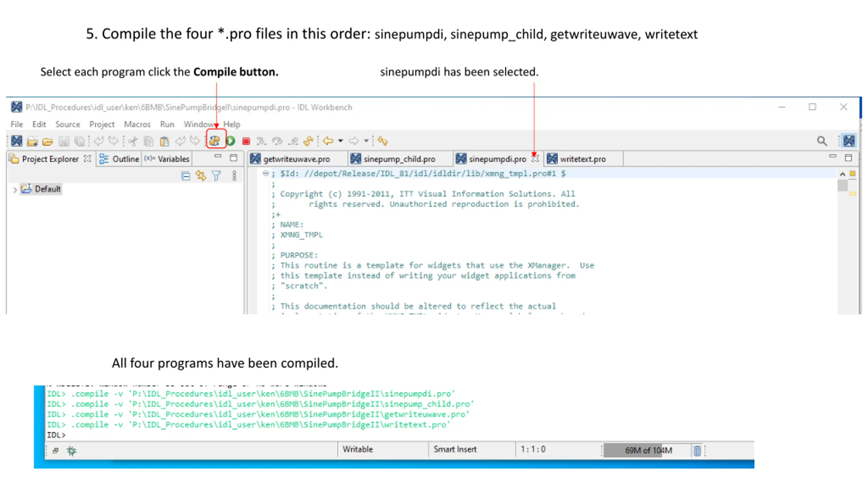Maximize the editor area
868x488 pixels.
tap(848, 158)
